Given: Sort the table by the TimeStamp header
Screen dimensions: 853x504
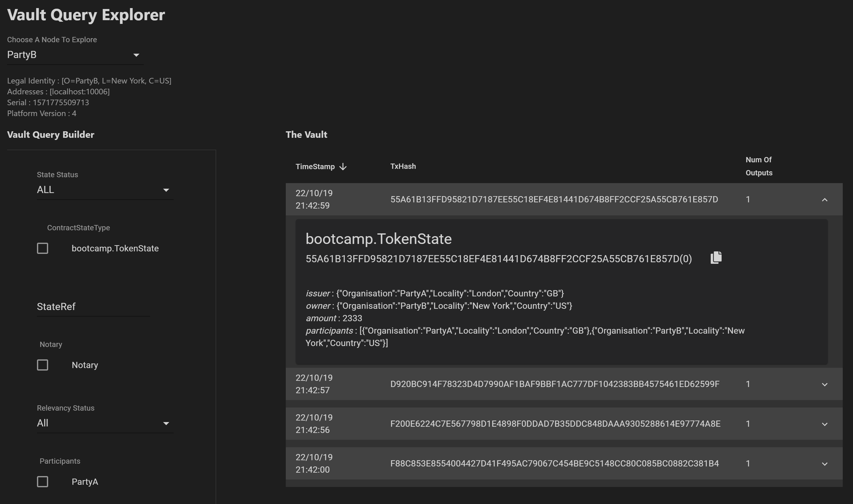Looking at the screenshot, I should 315,166.
